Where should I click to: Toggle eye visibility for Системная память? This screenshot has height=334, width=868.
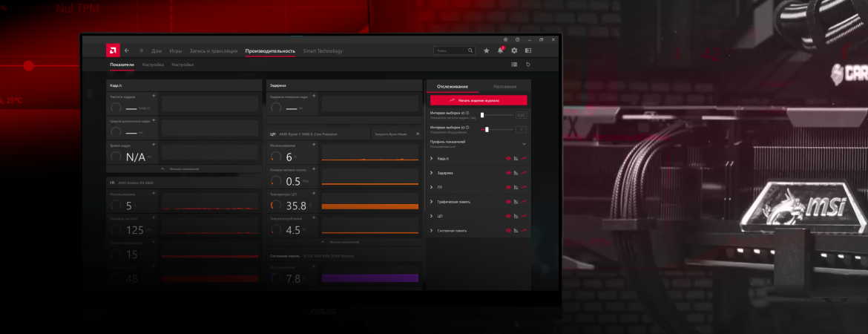pyautogui.click(x=508, y=230)
